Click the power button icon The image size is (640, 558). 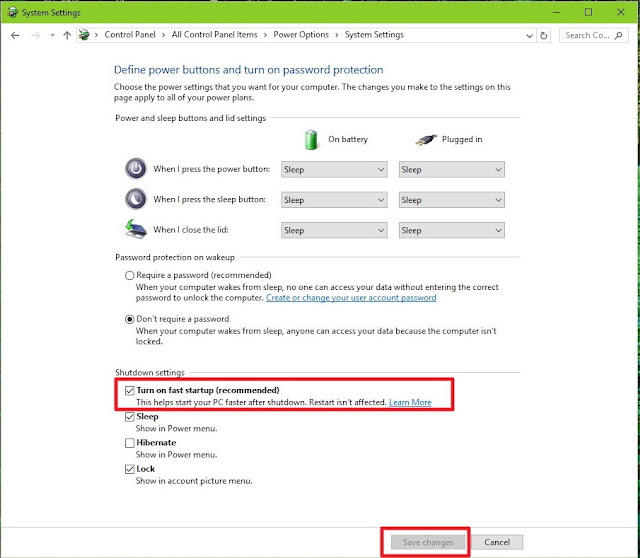tap(136, 169)
